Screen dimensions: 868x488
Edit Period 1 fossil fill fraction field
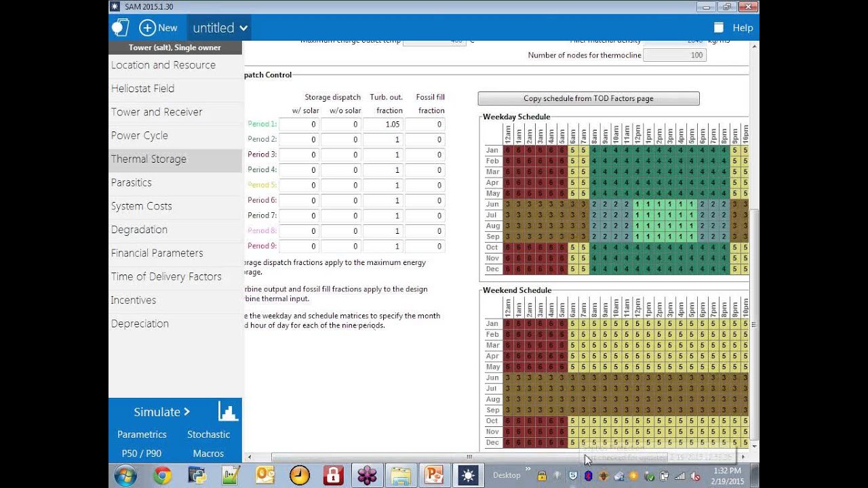[425, 124]
